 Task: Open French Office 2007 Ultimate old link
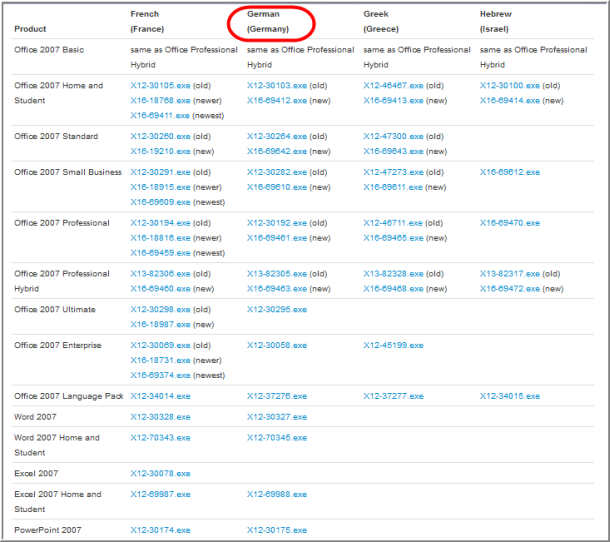coord(160,310)
